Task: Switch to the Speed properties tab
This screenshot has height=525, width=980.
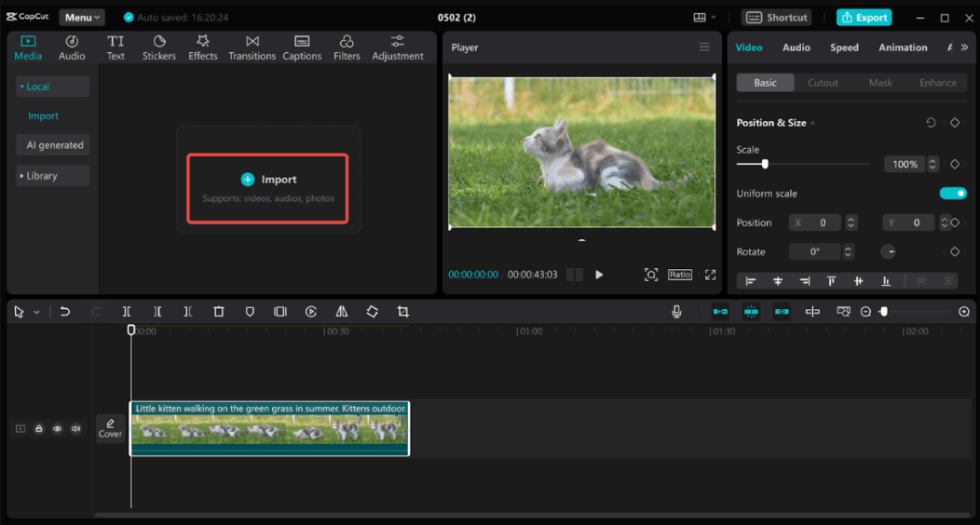Action: (844, 47)
